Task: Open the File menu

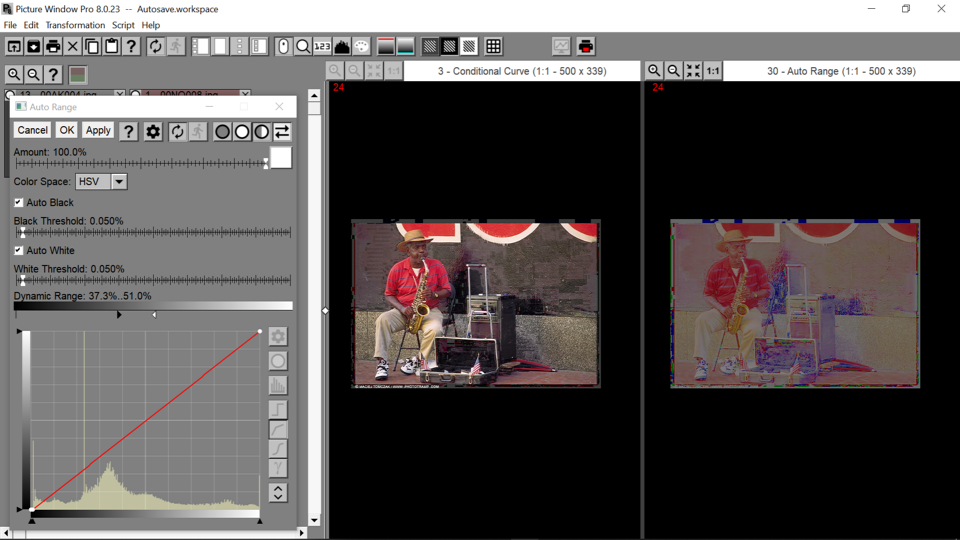Action: [10, 25]
